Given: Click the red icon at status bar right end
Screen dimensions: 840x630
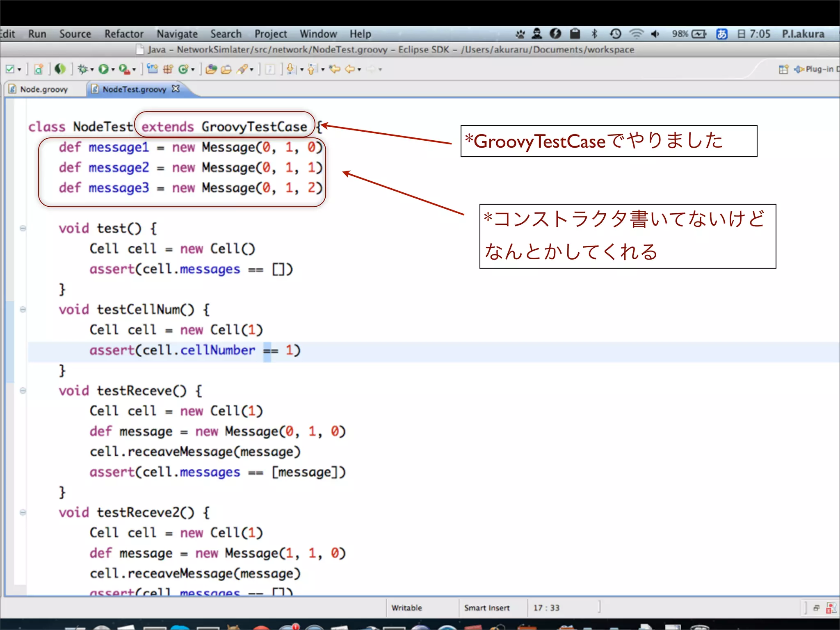Looking at the screenshot, I should [x=831, y=607].
